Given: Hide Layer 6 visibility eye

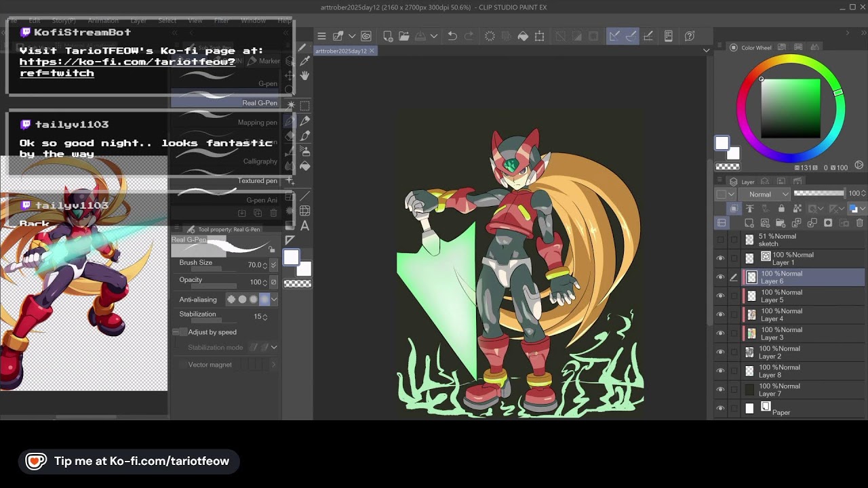Looking at the screenshot, I should [x=720, y=277].
